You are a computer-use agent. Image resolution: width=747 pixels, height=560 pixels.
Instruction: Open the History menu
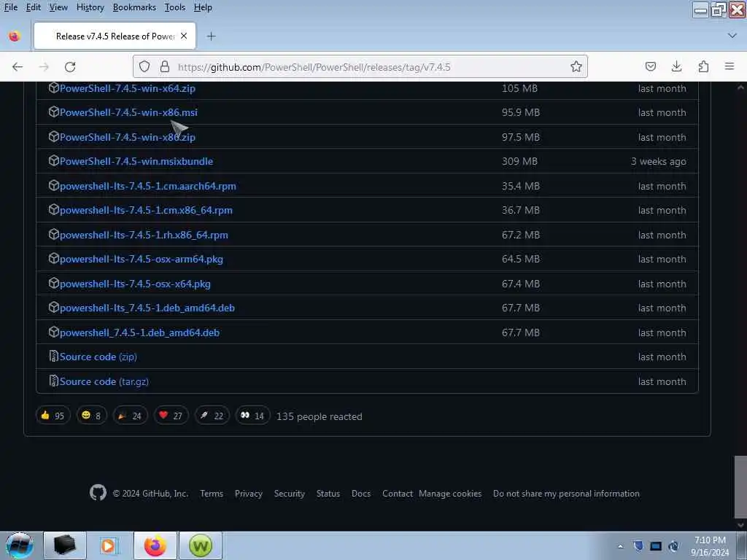pyautogui.click(x=90, y=7)
